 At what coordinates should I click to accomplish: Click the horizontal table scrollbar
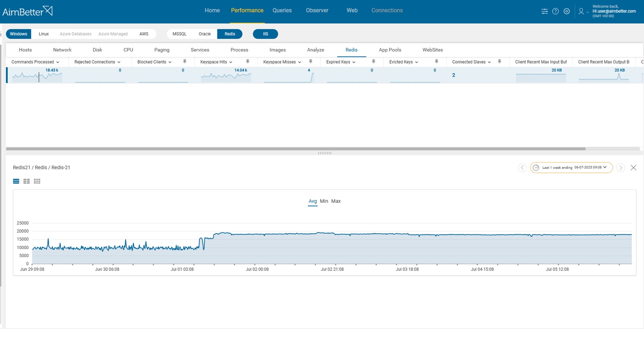tap(296, 149)
